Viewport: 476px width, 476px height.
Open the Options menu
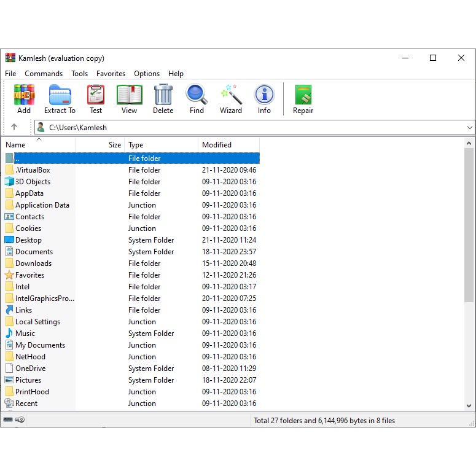(x=147, y=74)
